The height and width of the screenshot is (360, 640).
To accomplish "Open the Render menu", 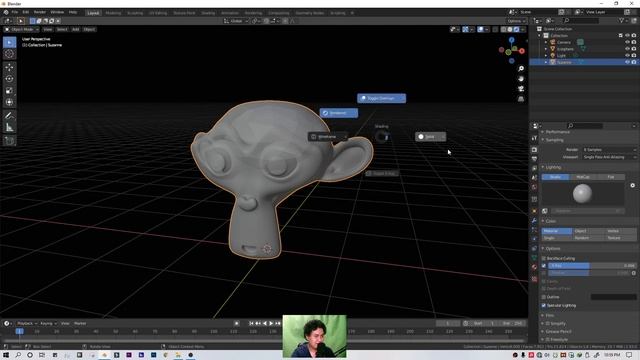I will tap(40, 12).
